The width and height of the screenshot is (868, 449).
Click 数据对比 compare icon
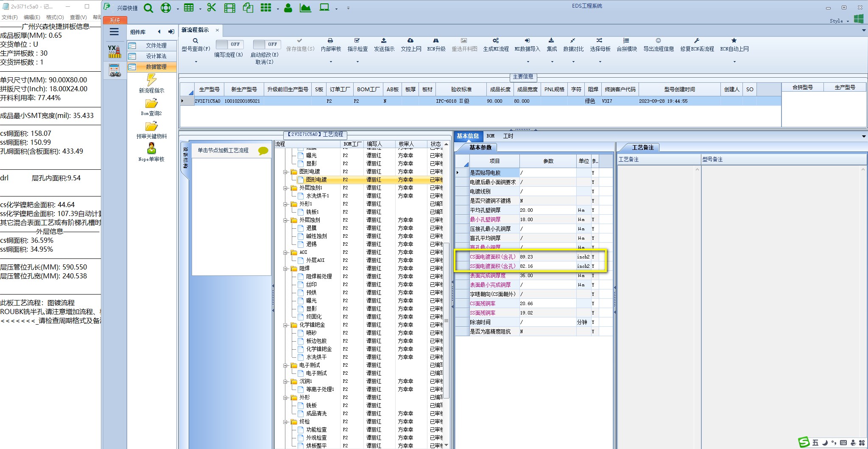[573, 40]
